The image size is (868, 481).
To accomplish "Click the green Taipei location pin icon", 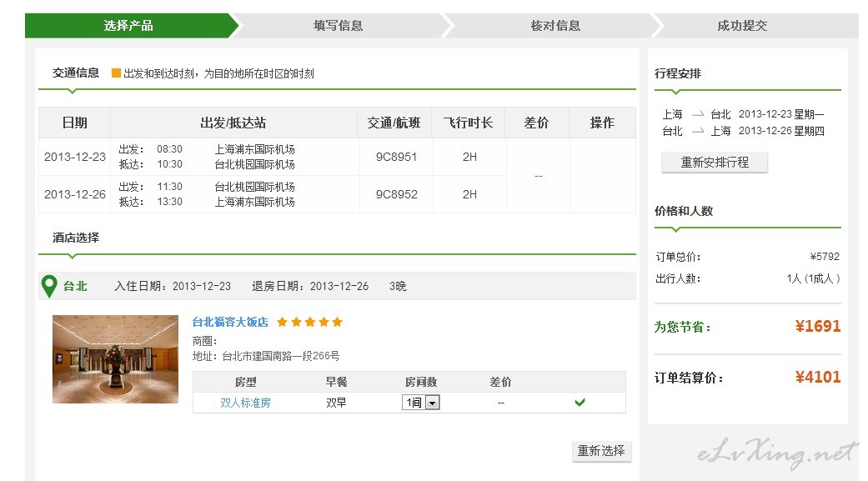I will [x=49, y=287].
